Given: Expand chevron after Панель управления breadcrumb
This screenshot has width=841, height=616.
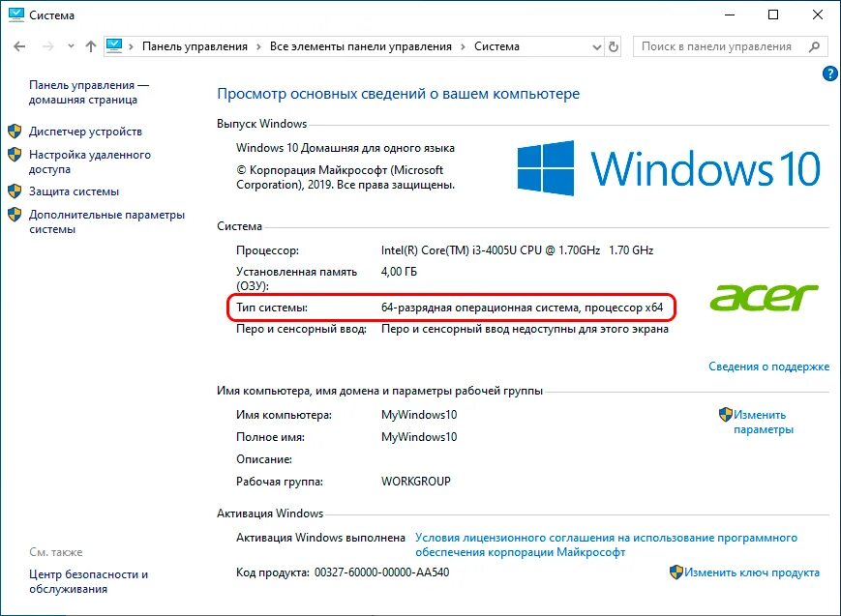Looking at the screenshot, I should pyautogui.click(x=258, y=46).
